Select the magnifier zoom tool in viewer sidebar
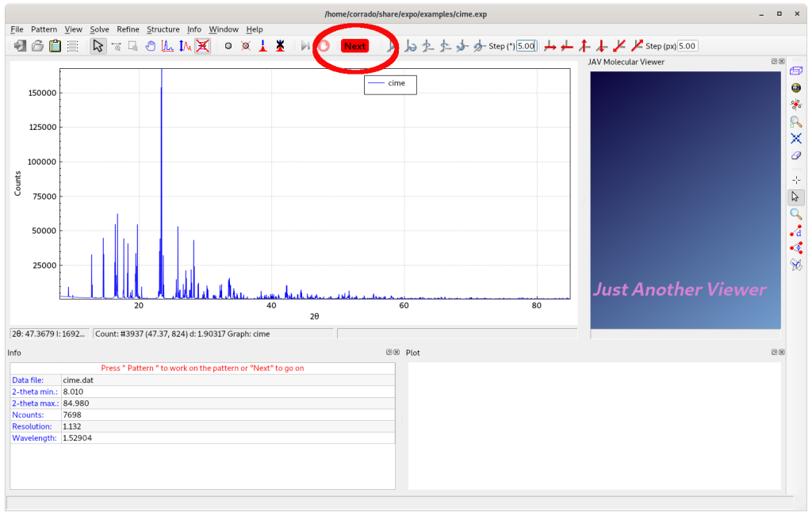 (x=796, y=214)
